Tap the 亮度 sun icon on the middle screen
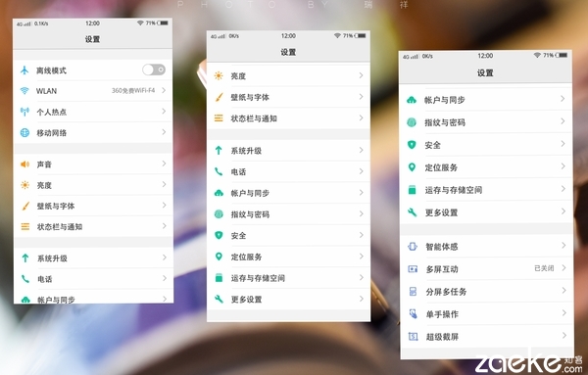This screenshot has height=375, width=588. coord(219,75)
